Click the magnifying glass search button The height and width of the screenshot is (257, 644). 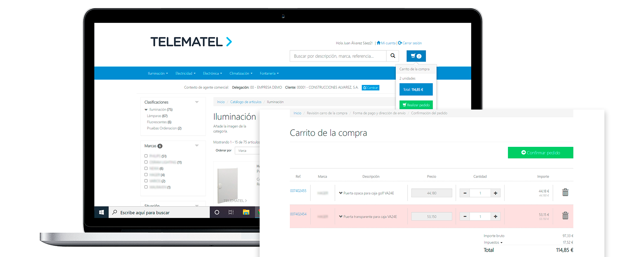(x=392, y=56)
